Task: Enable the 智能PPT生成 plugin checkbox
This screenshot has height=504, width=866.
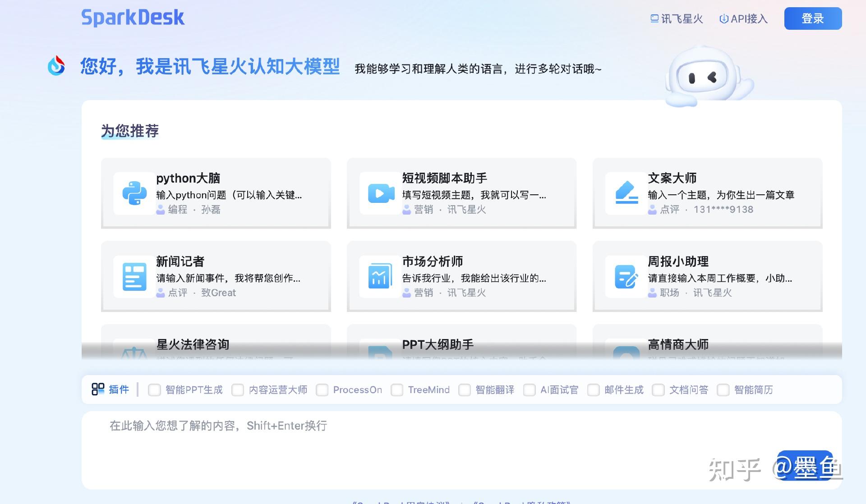Action: point(154,390)
